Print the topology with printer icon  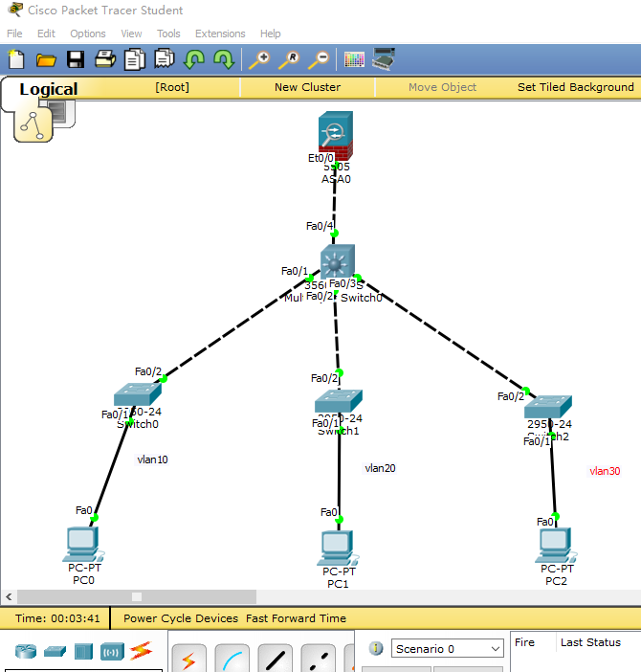tap(105, 59)
